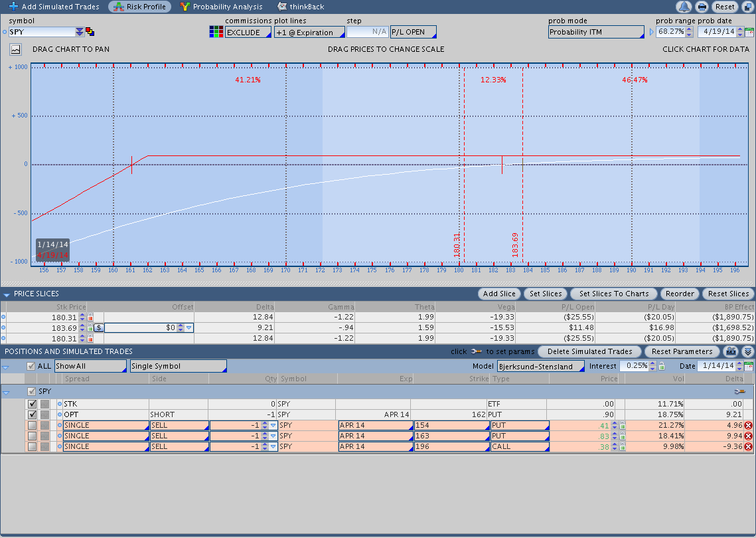Open the P/L OPEN dropdown
756x538 pixels.
[414, 33]
